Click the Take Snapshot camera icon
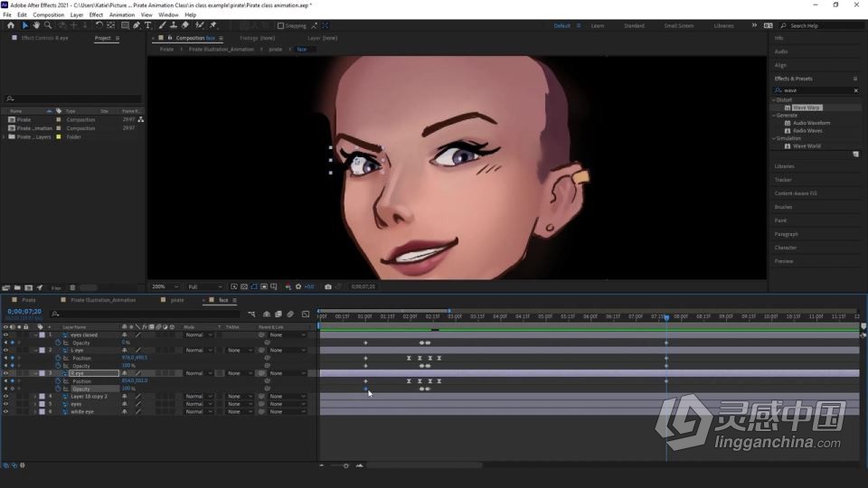Image resolution: width=868 pixels, height=488 pixels. tap(328, 286)
